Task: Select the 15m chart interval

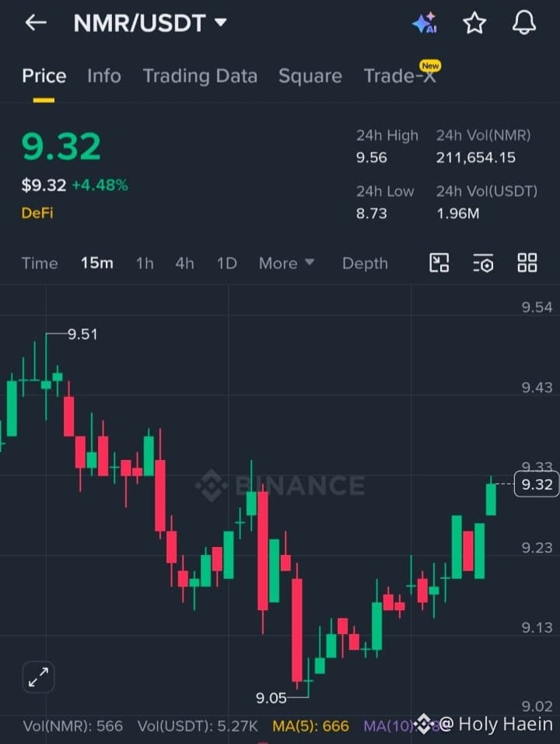Action: [x=96, y=263]
